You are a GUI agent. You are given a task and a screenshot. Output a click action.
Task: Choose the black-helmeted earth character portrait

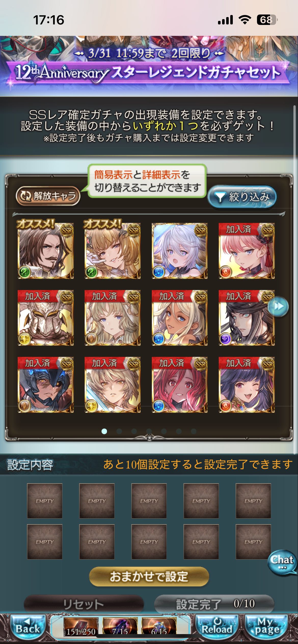click(46, 385)
